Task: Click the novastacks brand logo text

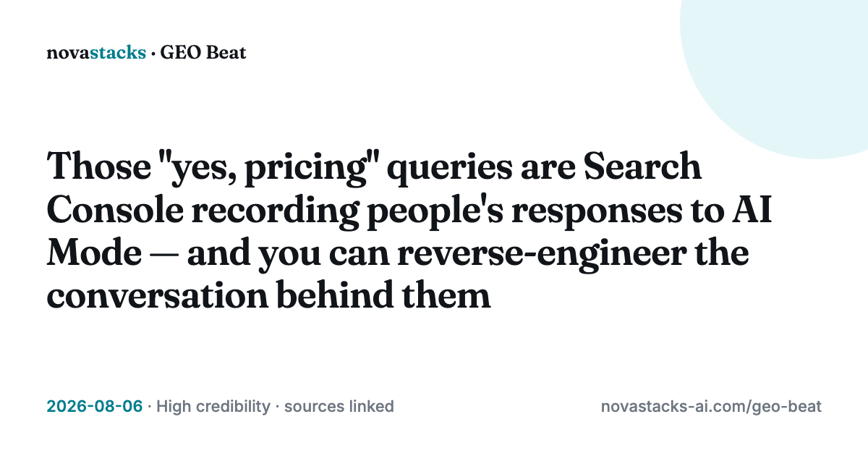Action: (x=95, y=53)
